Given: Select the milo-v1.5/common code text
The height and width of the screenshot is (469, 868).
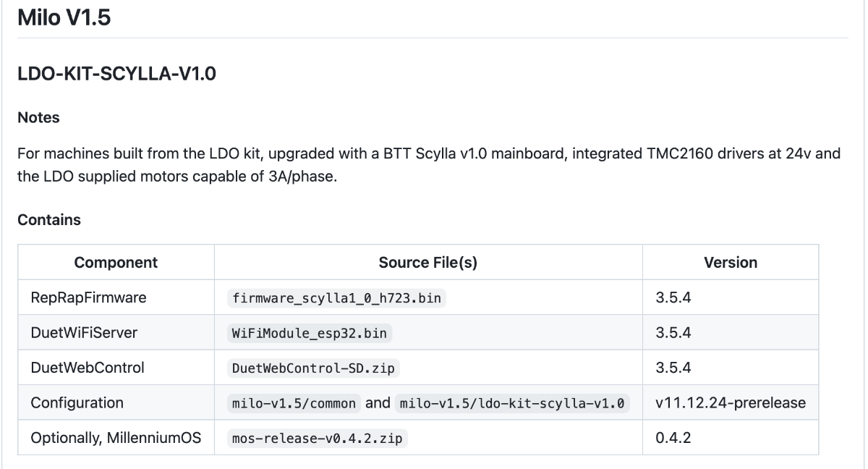Looking at the screenshot, I should (x=293, y=403).
